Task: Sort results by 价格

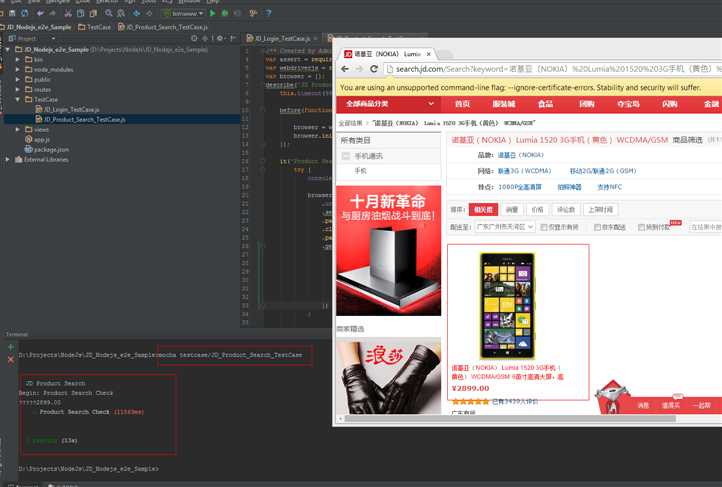Action: (537, 210)
